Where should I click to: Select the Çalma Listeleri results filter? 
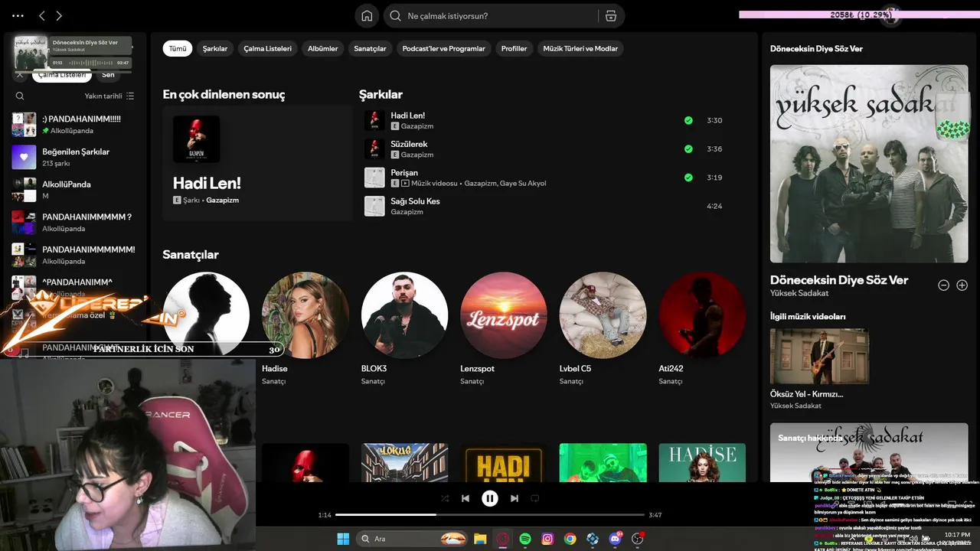pyautogui.click(x=268, y=48)
